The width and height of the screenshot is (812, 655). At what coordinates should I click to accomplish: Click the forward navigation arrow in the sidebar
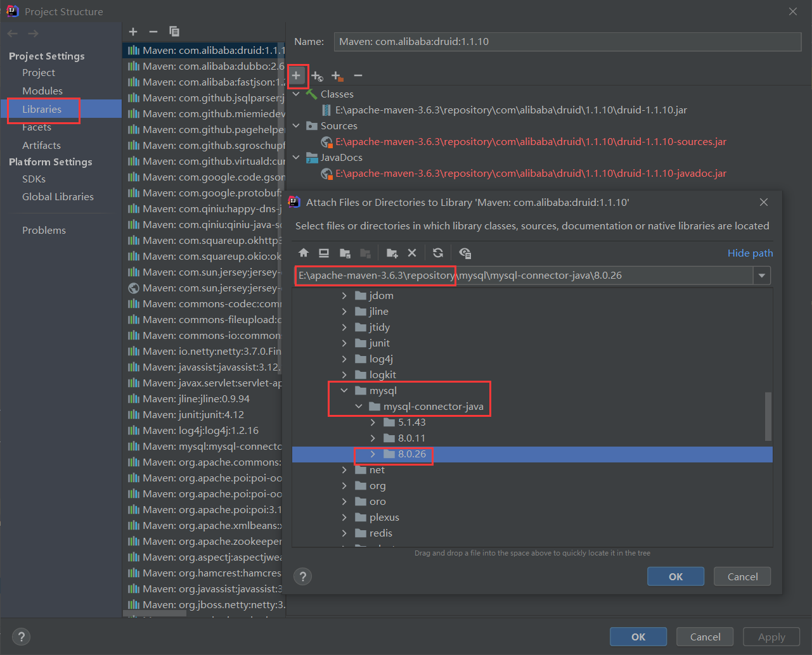(x=33, y=33)
